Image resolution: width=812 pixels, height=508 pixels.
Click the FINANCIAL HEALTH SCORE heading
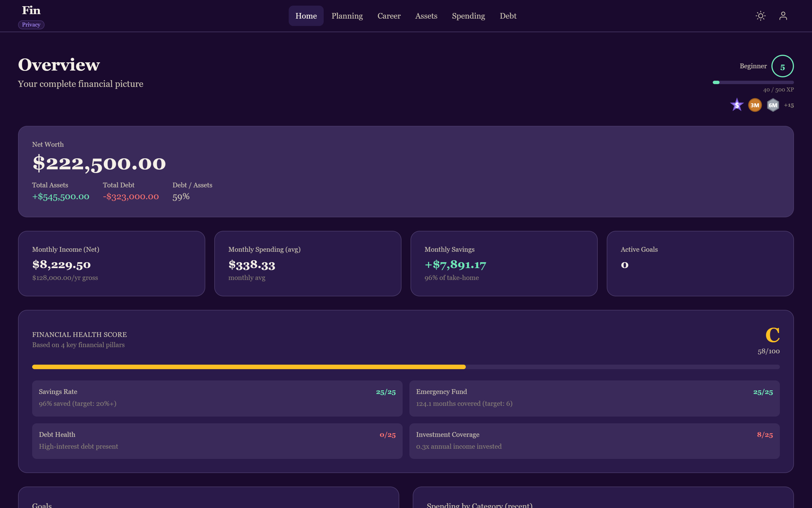[x=80, y=335]
